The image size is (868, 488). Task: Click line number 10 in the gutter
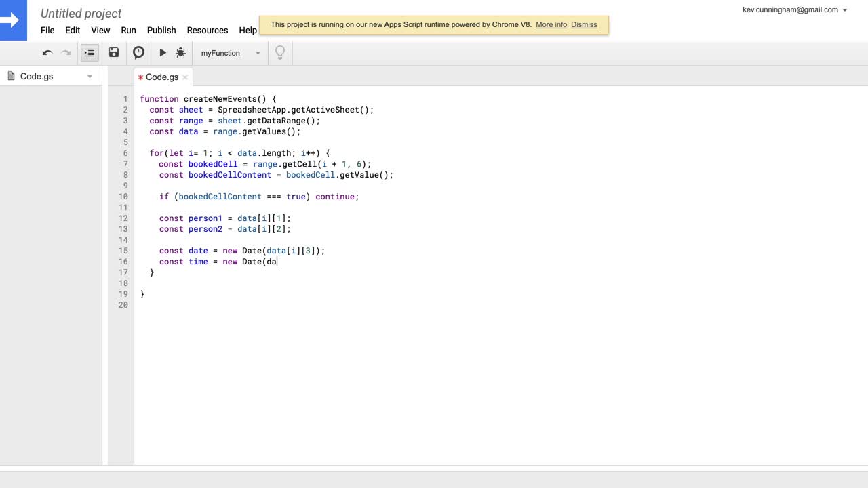tap(123, 197)
